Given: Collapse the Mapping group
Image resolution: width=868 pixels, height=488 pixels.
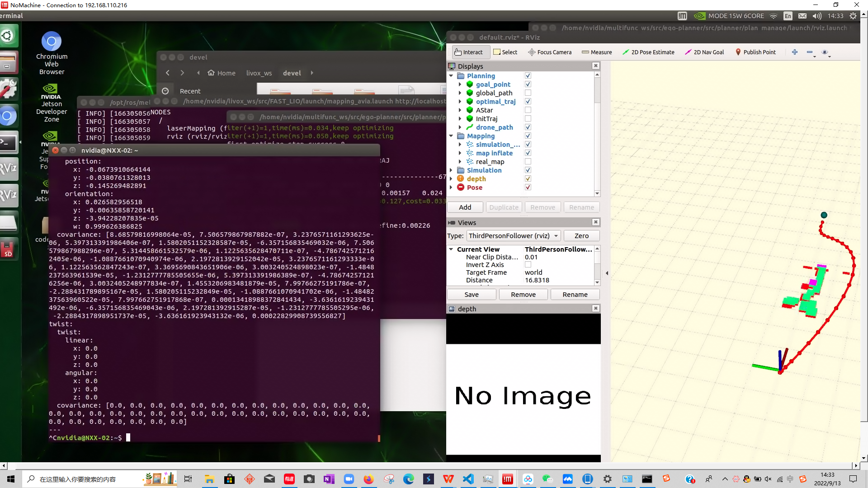Looking at the screenshot, I should point(451,136).
